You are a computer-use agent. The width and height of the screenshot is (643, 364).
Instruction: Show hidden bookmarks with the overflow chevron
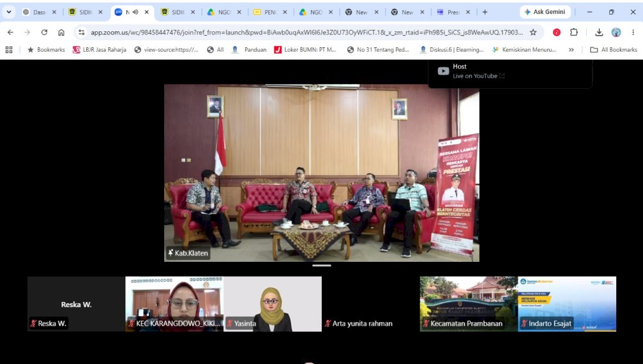(x=571, y=50)
